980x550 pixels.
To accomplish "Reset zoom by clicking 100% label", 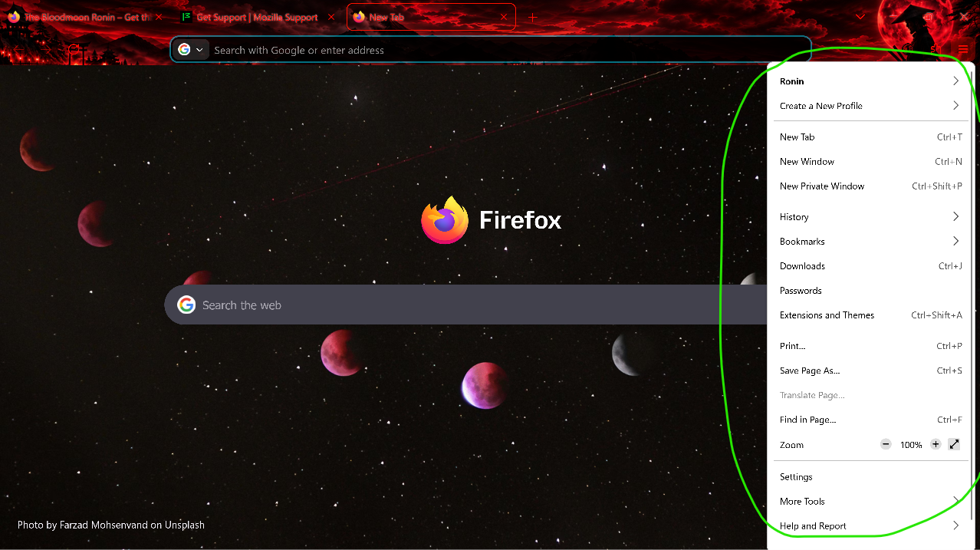I will [x=911, y=445].
